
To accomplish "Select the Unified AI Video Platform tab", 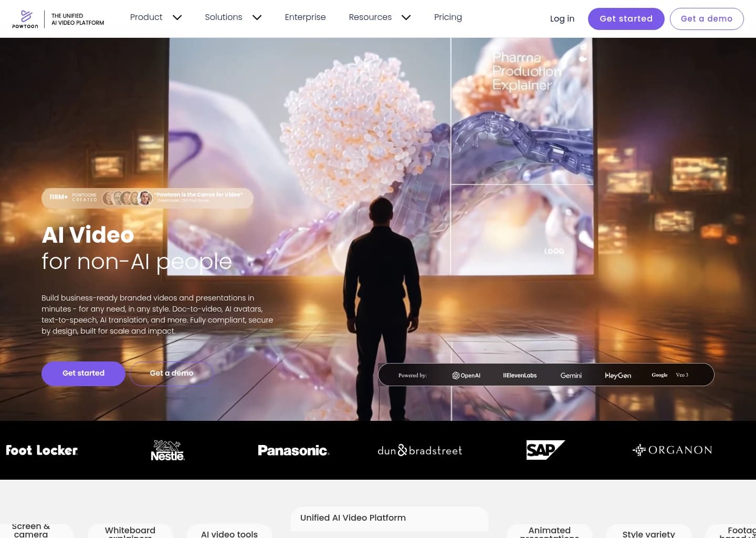I will 390,519.
